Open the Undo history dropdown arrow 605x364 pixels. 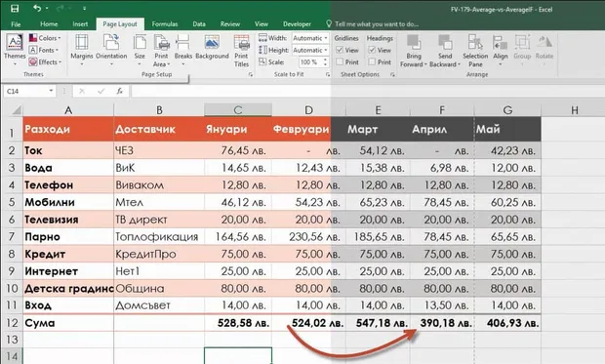tap(47, 8)
